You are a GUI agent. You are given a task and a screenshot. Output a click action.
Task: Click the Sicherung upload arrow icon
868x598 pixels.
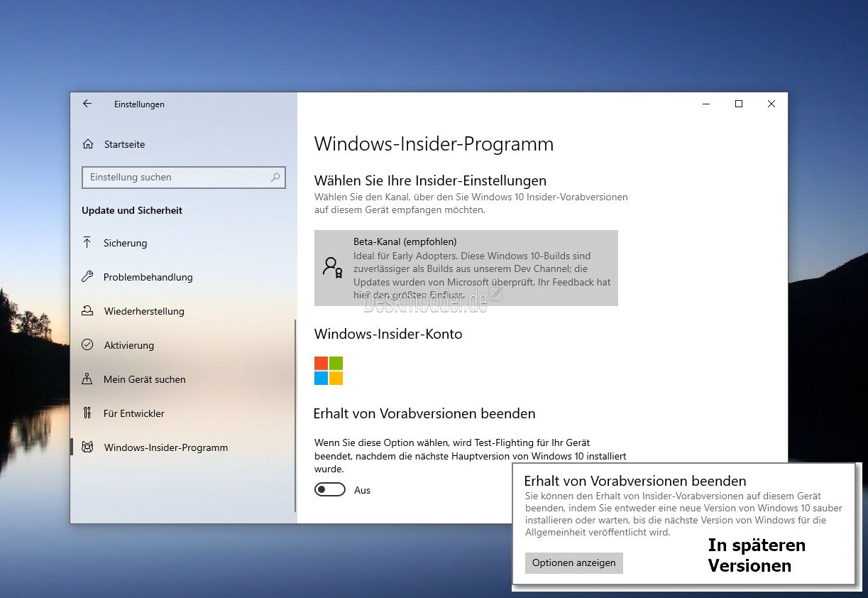pos(87,243)
